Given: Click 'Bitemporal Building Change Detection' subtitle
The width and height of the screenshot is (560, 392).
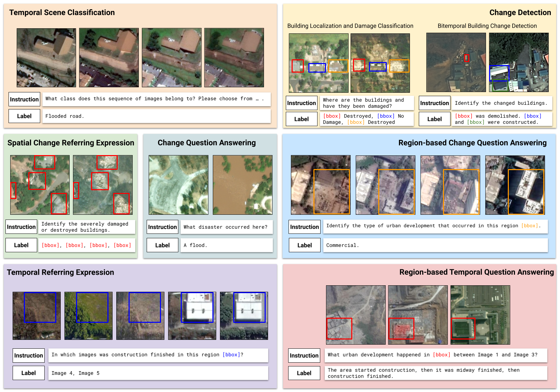Looking at the screenshot, I should (x=487, y=26).
